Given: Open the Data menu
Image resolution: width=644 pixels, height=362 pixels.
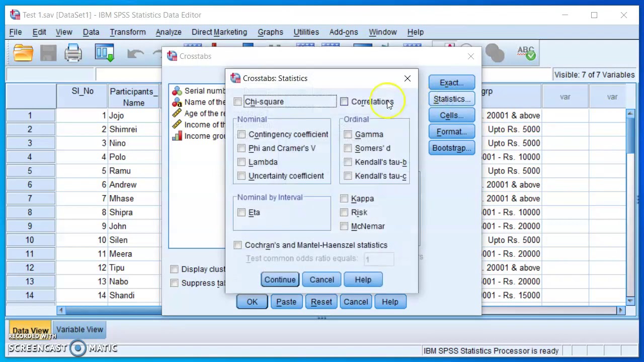Looking at the screenshot, I should [x=91, y=32].
